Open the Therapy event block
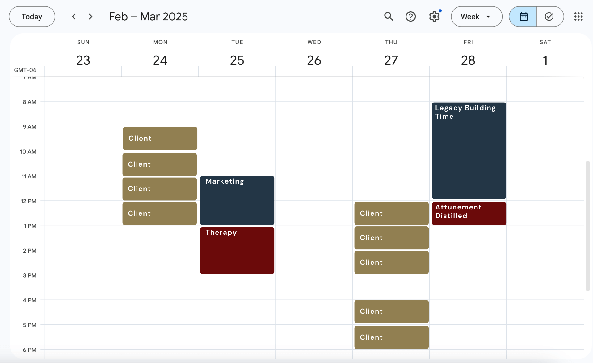Viewport: 593px width, 364px height. [237, 250]
